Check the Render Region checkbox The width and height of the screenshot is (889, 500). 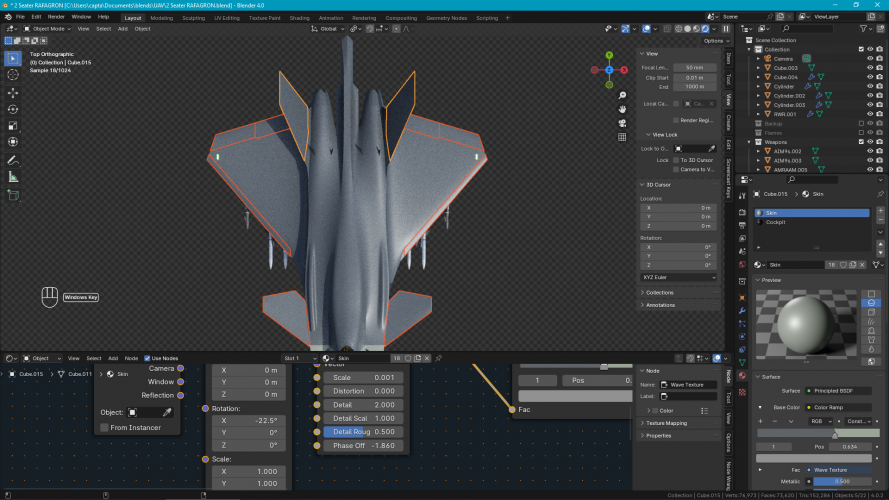676,120
